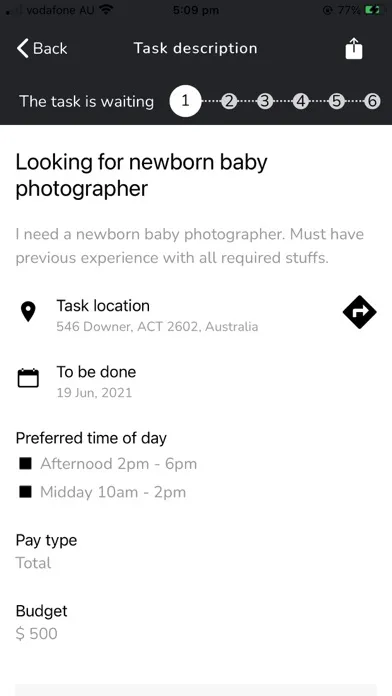Tap the 19 Jun, 2021 date
Image resolution: width=392 pixels, height=696 pixels.
tap(94, 393)
